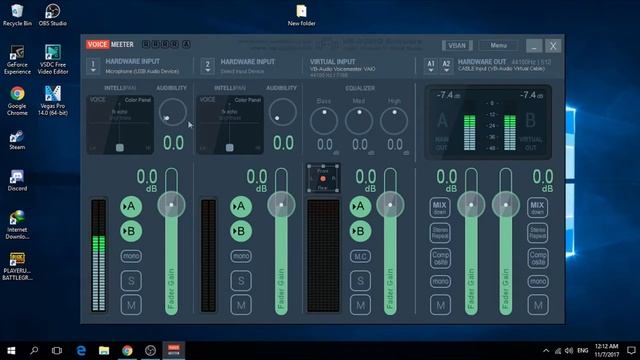Open Task View on the taskbar
640x360 pixels.
point(57,351)
